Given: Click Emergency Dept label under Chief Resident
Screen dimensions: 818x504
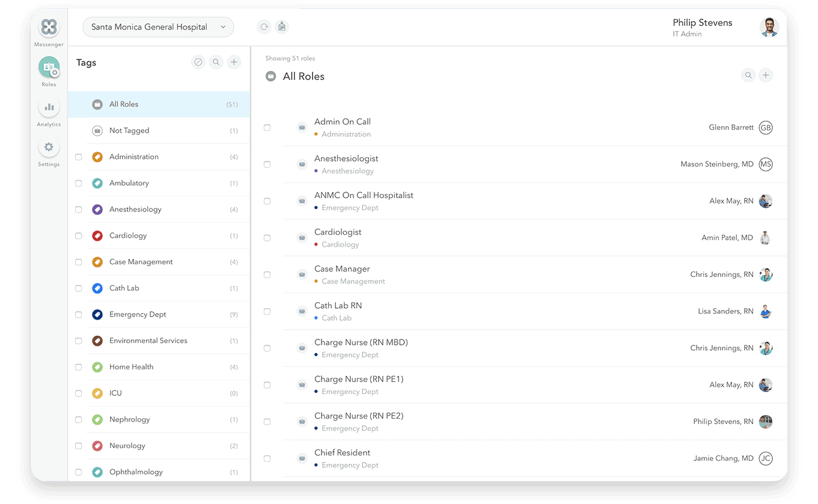Looking at the screenshot, I should click(350, 465).
